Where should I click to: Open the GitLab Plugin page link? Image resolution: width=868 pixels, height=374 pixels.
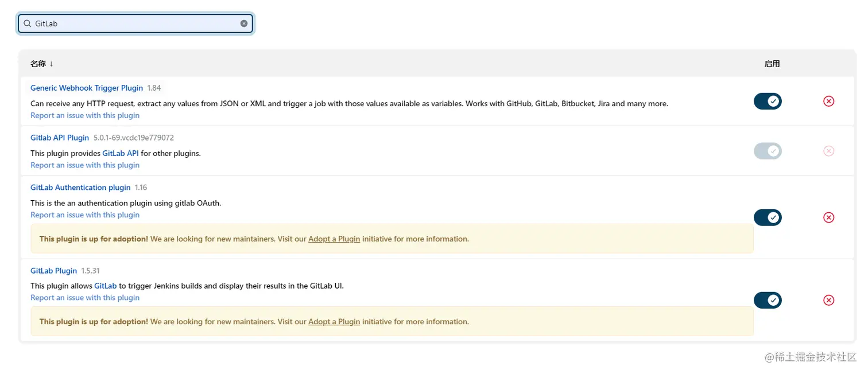[x=53, y=271]
